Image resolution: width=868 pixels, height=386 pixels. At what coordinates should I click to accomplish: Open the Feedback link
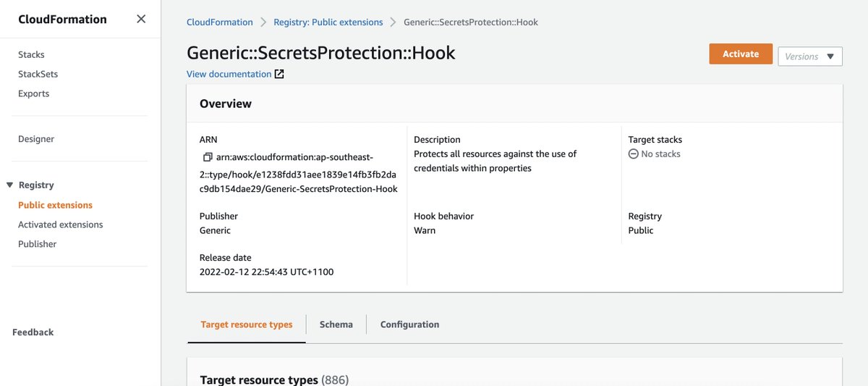tap(33, 332)
